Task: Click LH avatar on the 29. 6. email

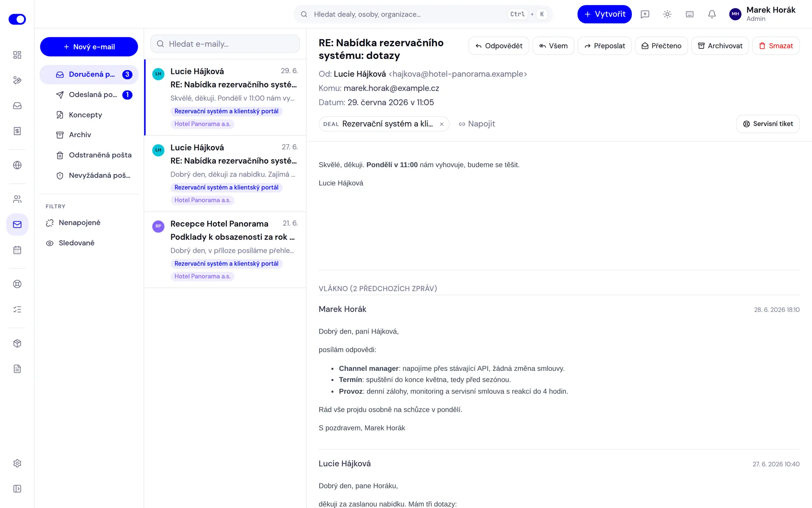Action: pos(158,74)
